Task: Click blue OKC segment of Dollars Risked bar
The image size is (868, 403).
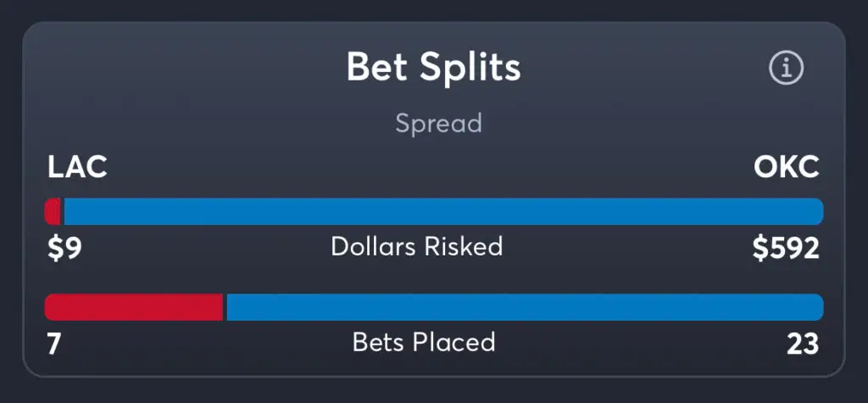Action: (444, 212)
